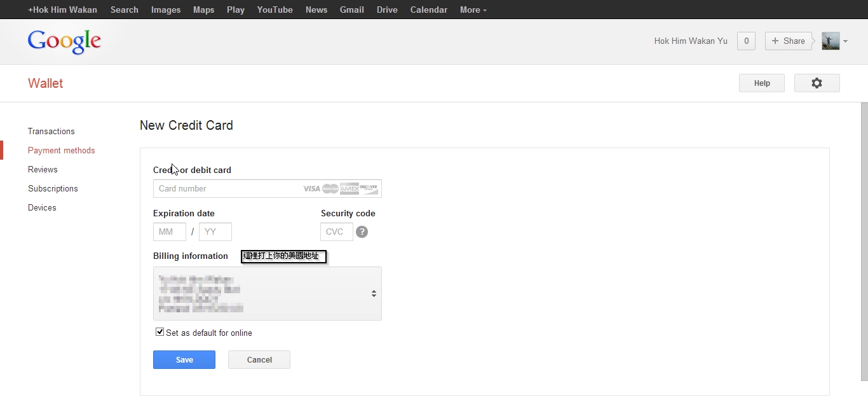Open the settings gear menu
868x409 pixels.
[x=817, y=83]
